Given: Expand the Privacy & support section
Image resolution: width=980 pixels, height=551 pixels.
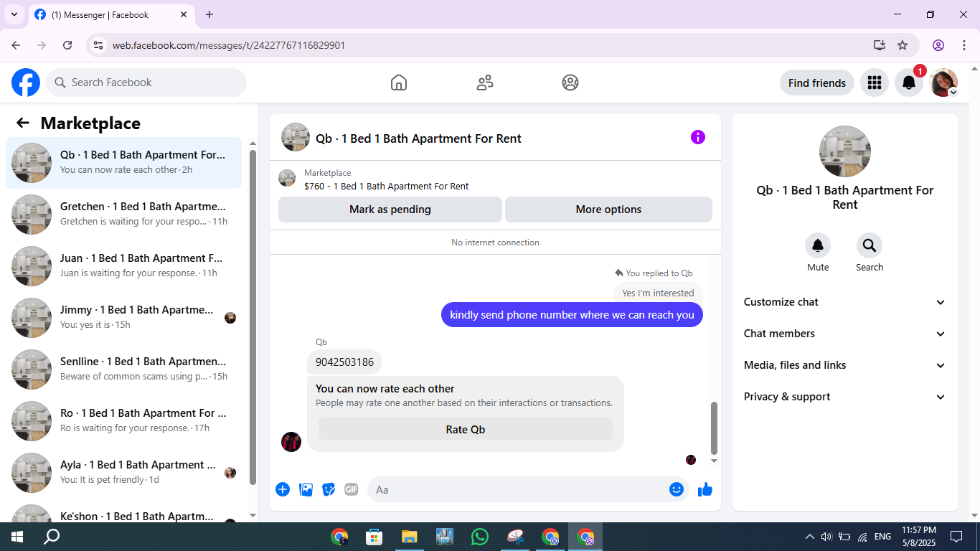Looking at the screenshot, I should (845, 397).
